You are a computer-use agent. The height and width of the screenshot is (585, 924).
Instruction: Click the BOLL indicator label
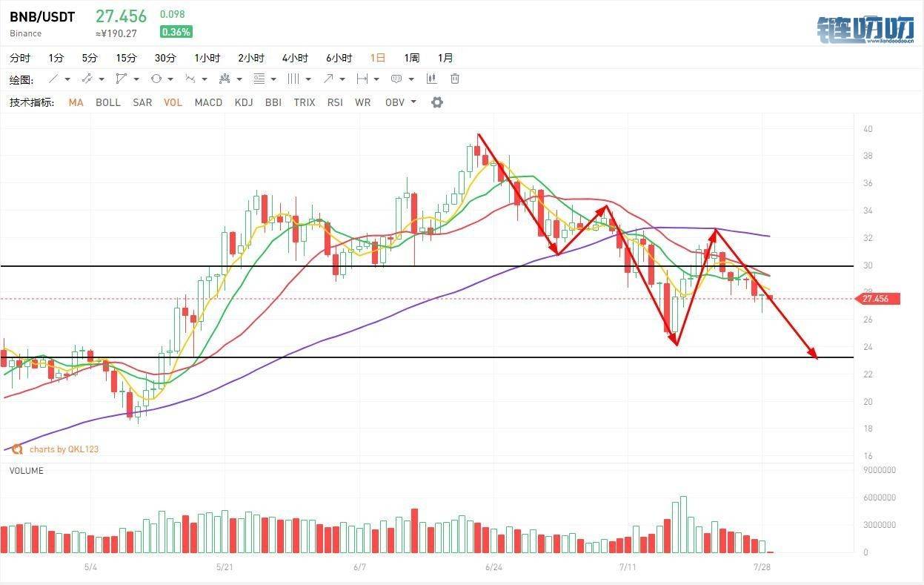(x=108, y=102)
